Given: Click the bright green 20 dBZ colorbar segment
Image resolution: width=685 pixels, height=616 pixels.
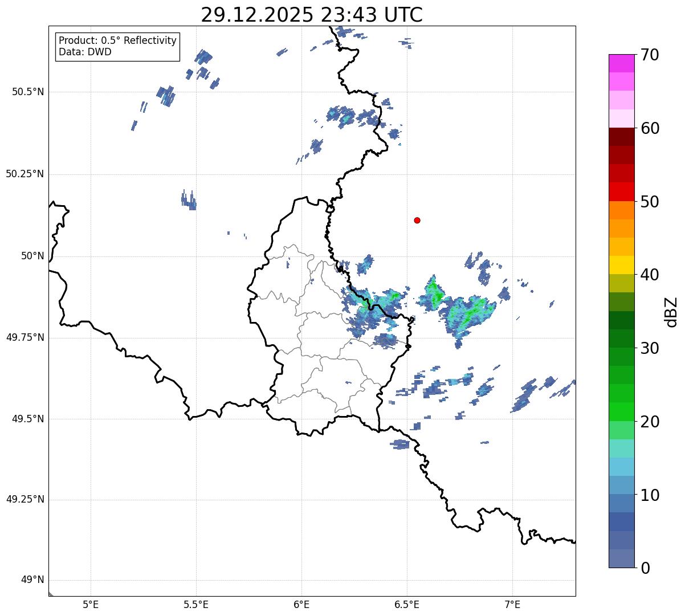Looking at the screenshot, I should pos(622,411).
